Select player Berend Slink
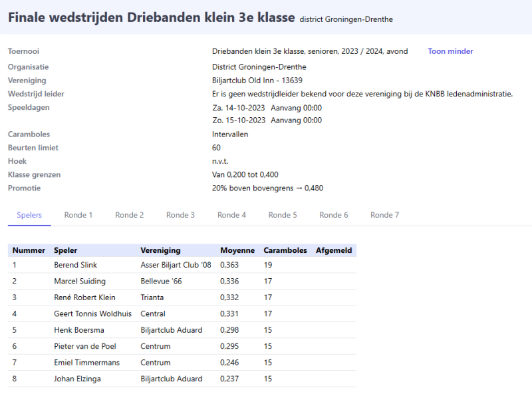 75,265
